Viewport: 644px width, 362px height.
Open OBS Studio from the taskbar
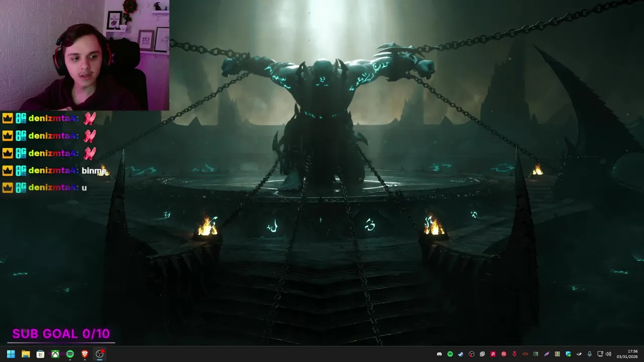100,354
